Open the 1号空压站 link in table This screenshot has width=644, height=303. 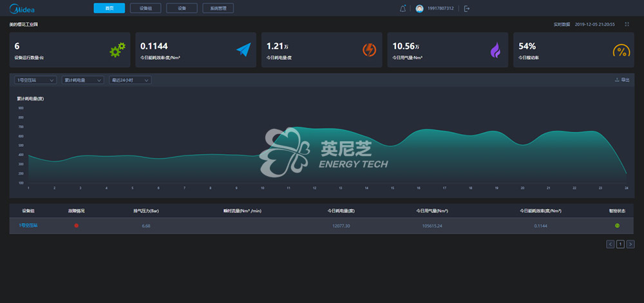click(x=28, y=225)
